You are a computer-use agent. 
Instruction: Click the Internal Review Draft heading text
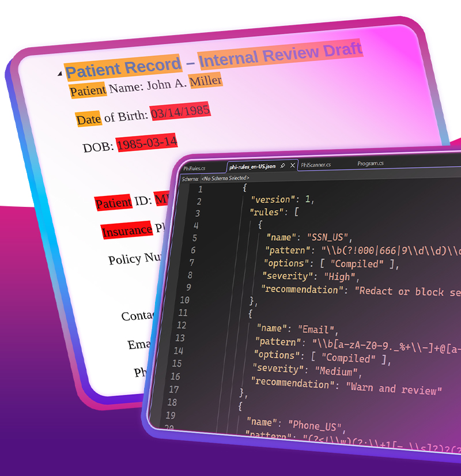[x=280, y=55]
